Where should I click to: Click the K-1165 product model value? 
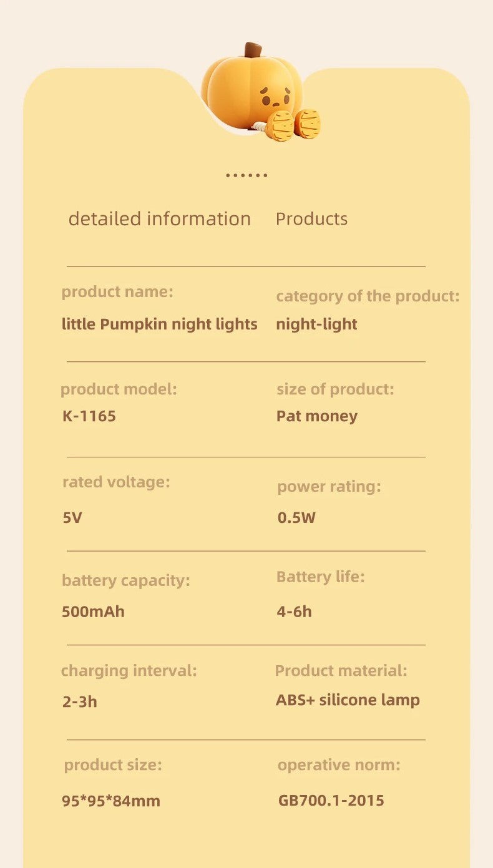click(89, 416)
